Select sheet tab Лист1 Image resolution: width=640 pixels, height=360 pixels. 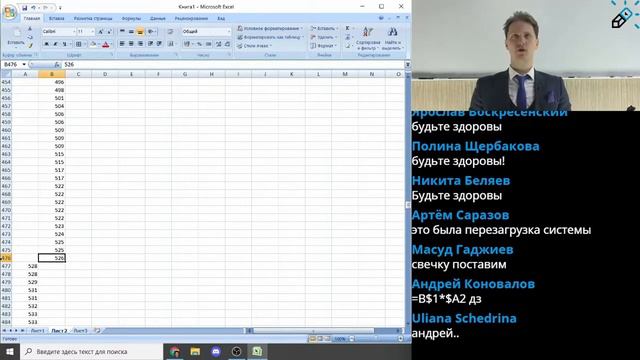38,331
